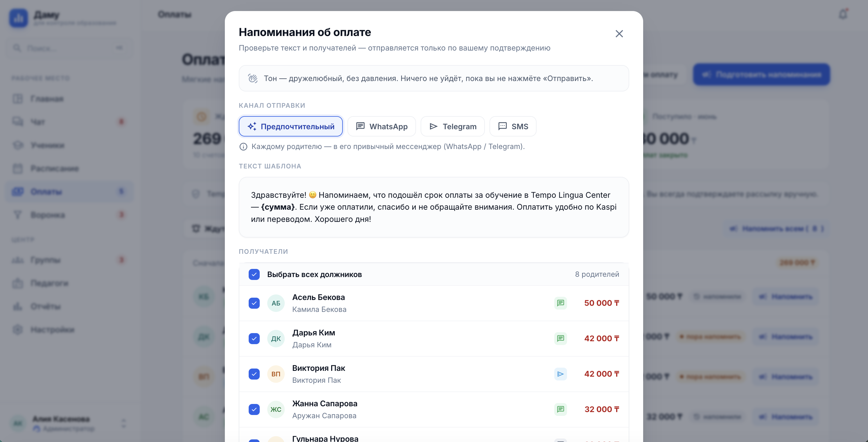Click the Telegram icon for Виктория Пак
The image size is (868, 442).
[560, 374]
